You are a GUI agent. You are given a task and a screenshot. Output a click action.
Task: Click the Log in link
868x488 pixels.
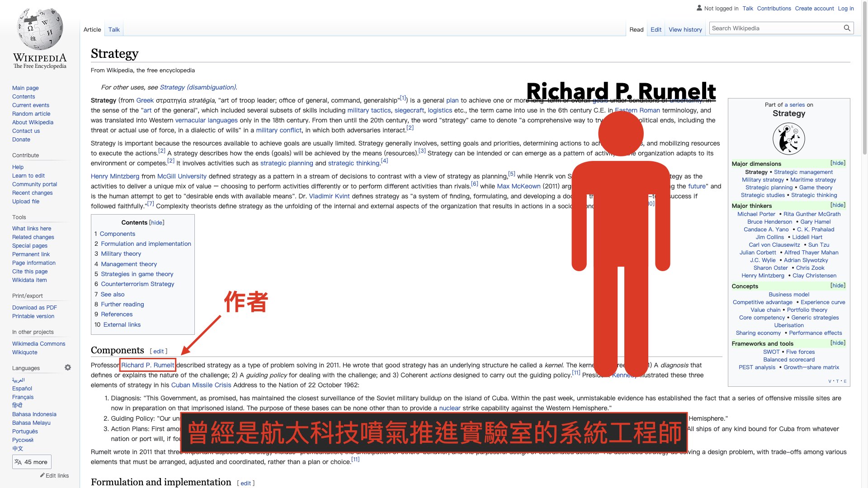[846, 8]
